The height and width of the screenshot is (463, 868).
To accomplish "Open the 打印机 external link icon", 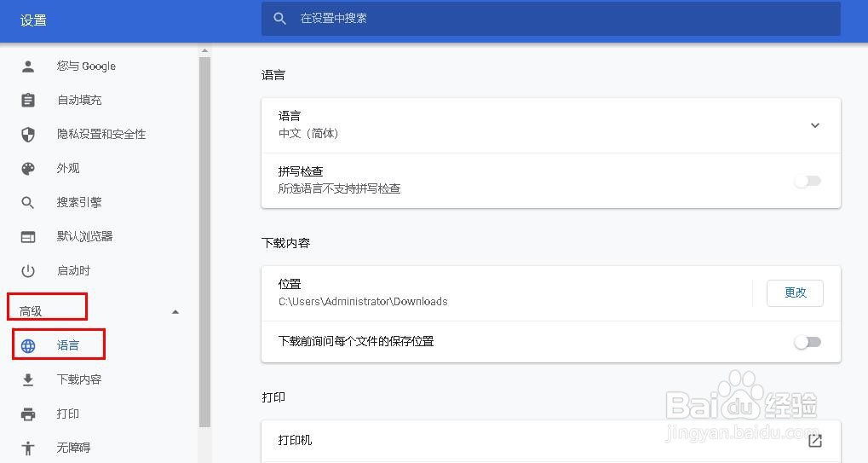I will [x=815, y=440].
